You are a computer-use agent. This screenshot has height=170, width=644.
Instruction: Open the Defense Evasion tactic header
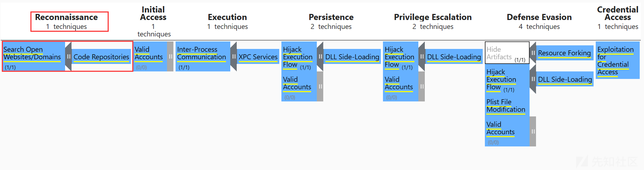539,17
